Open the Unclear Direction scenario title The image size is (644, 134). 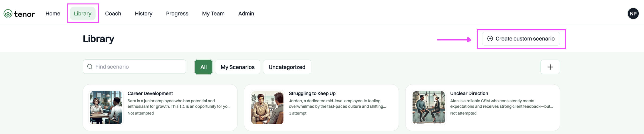[x=469, y=94]
